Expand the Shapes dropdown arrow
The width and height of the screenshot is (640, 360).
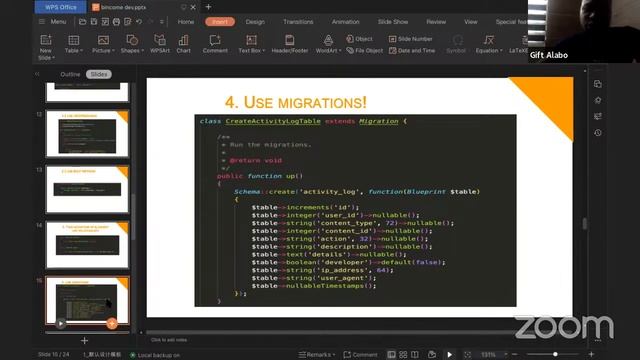(142, 51)
